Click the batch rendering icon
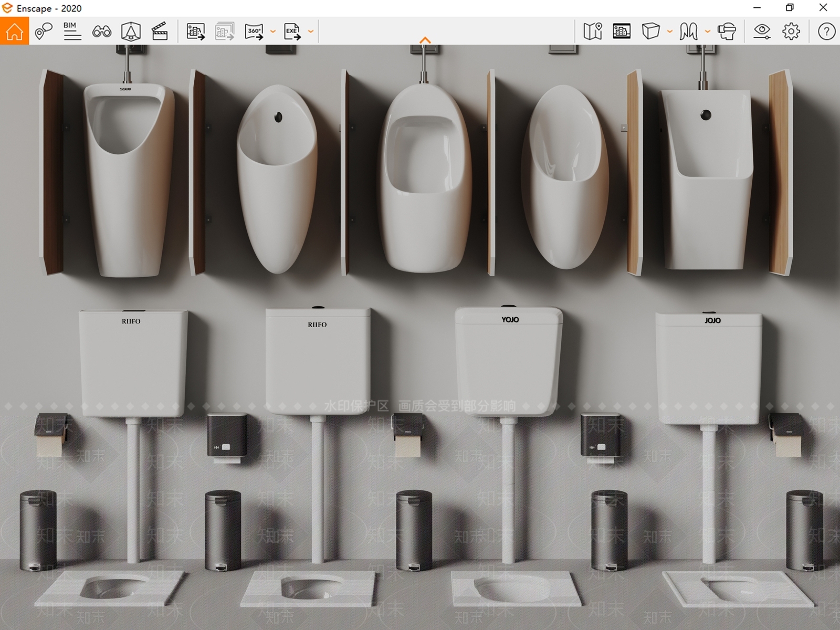 pos(225,31)
